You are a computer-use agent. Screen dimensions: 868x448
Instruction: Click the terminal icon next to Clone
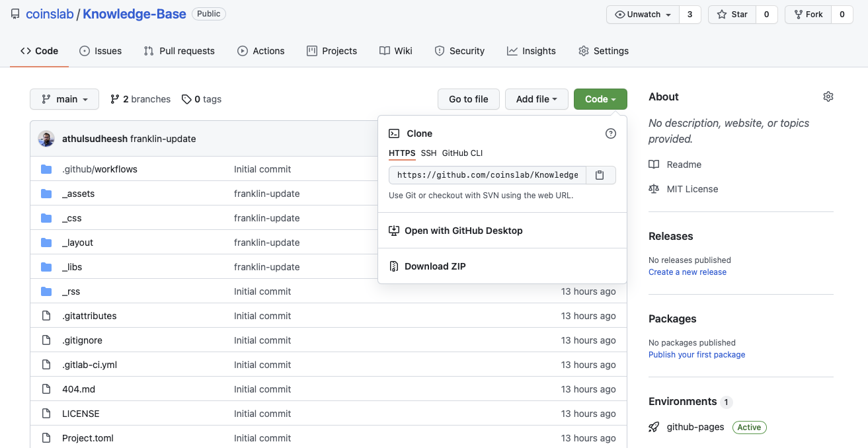click(x=394, y=133)
